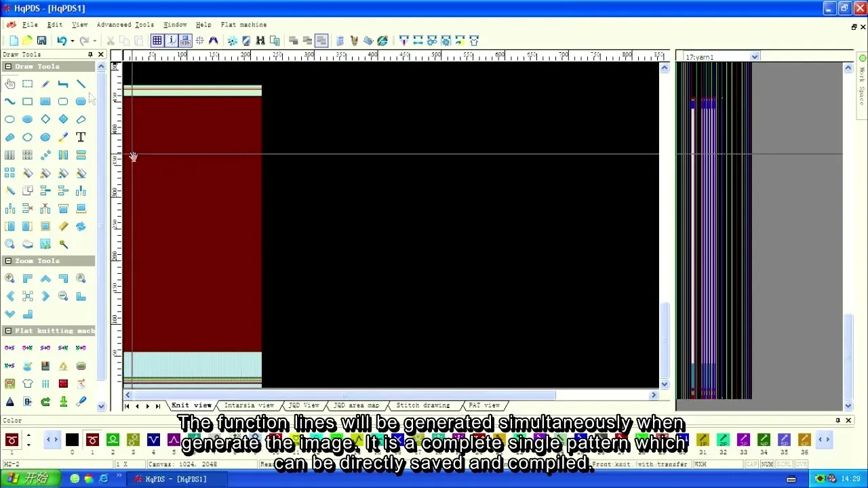The image size is (868, 488).
Task: Select the black color swatch
Action: tap(72, 441)
